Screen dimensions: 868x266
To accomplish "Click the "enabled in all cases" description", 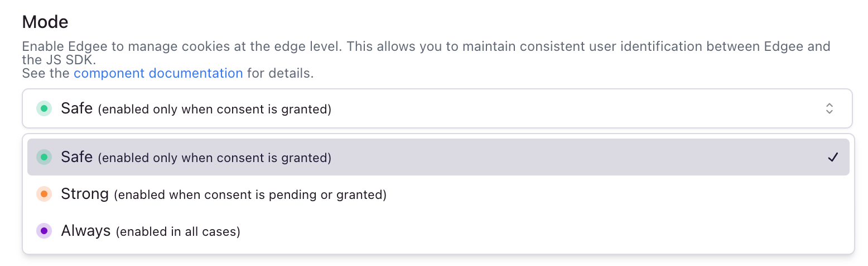I will point(178,231).
